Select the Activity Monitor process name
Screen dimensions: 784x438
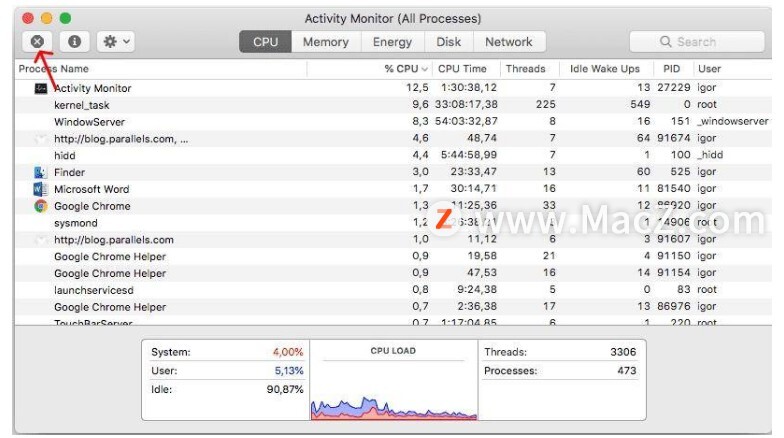(92, 88)
